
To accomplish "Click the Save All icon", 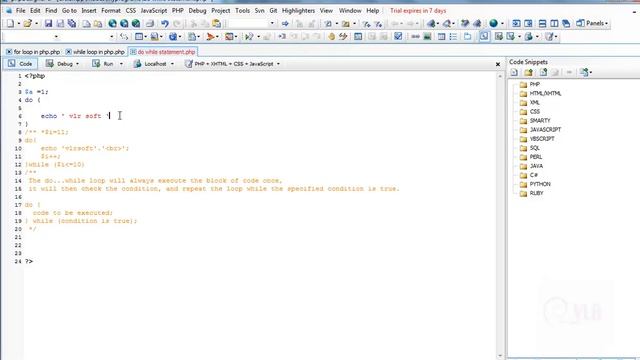I will (72, 24).
